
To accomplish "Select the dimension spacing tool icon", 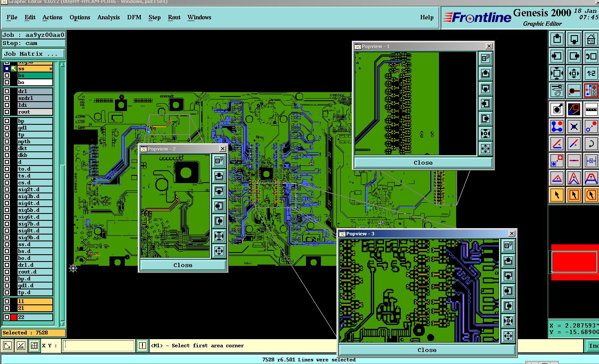I will 591,161.
